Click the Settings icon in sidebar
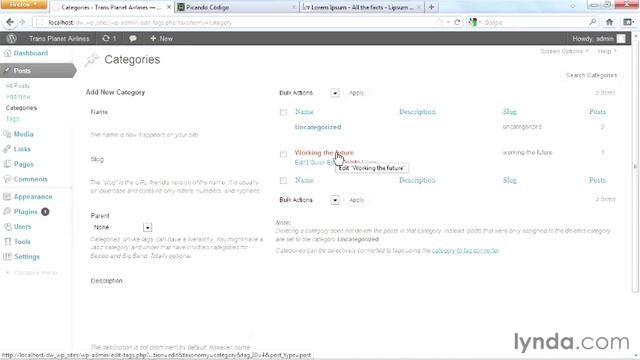The image size is (640, 360). tap(7, 257)
